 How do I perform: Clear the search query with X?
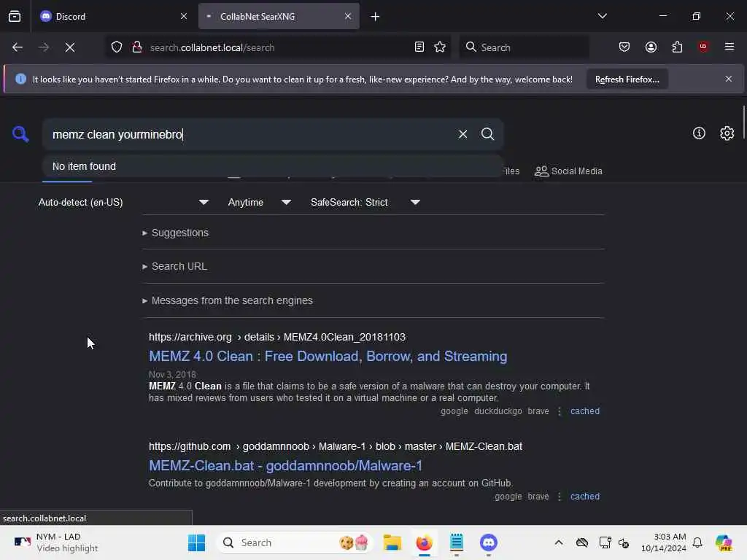click(462, 134)
